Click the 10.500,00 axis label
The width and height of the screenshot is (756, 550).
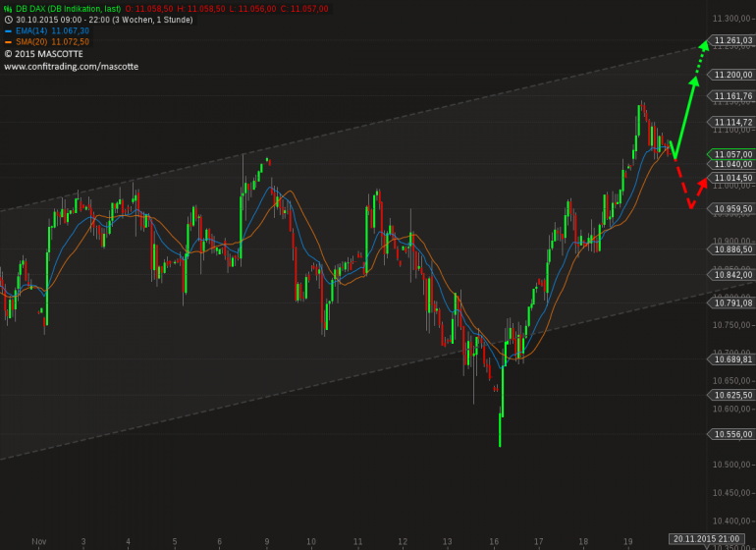pos(730,465)
